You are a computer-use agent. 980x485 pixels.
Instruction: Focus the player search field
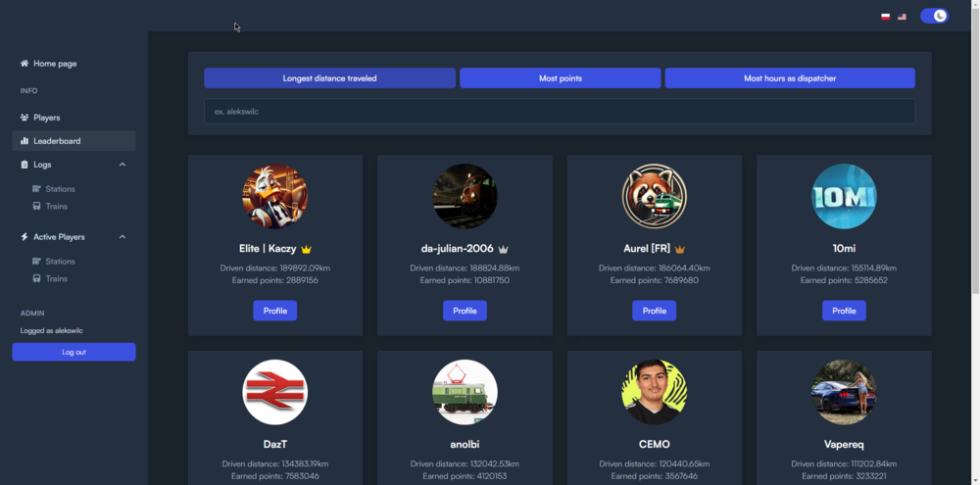point(560,112)
